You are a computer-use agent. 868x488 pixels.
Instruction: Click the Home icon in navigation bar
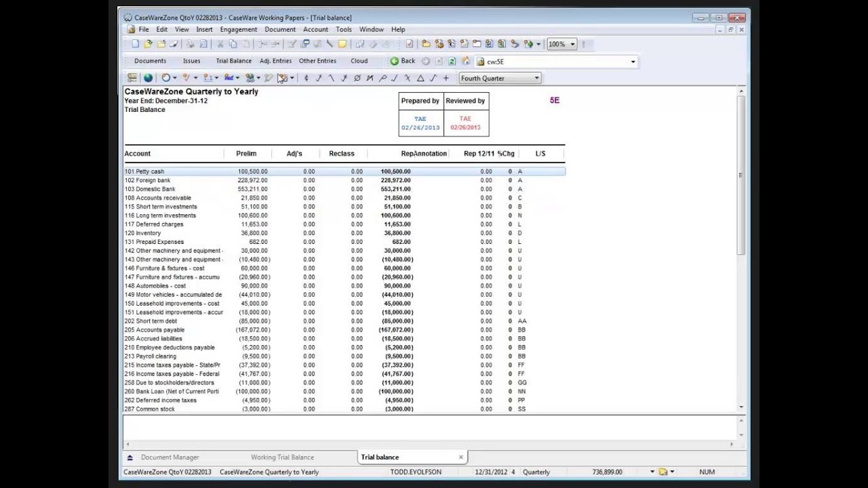(x=466, y=61)
